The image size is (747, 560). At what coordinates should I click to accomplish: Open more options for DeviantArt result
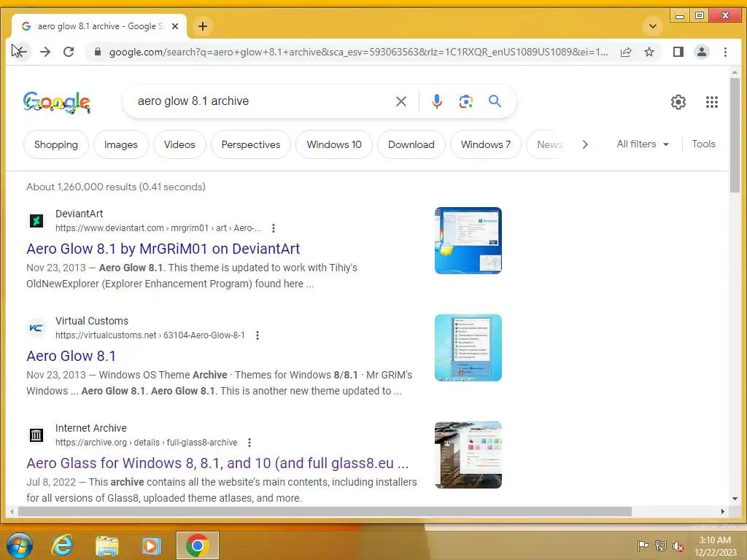click(x=274, y=228)
